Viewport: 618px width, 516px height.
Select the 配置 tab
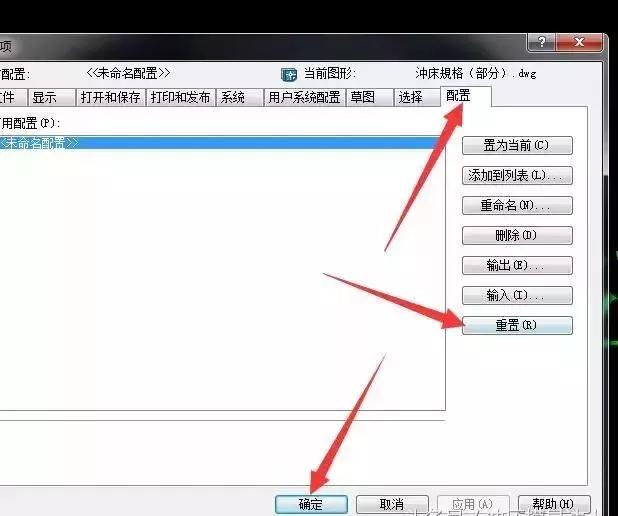[x=466, y=96]
